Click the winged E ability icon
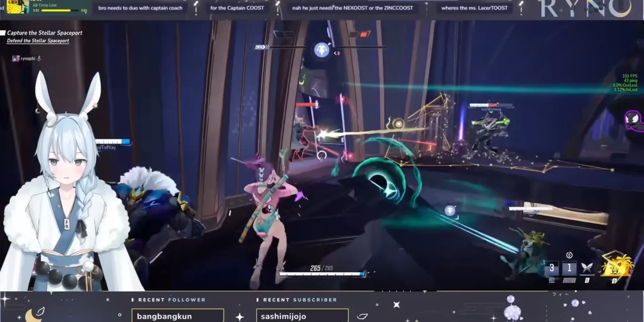 click(x=587, y=268)
